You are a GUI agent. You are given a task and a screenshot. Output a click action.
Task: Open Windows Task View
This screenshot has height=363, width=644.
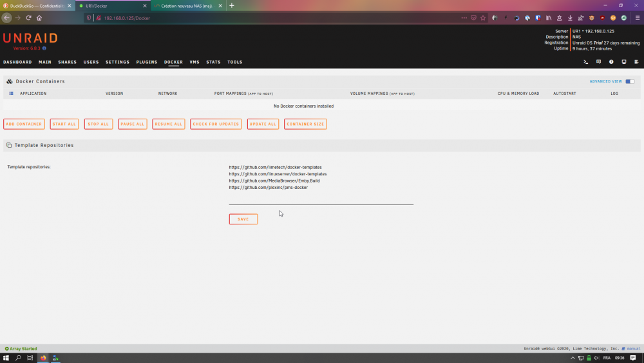coord(30,358)
